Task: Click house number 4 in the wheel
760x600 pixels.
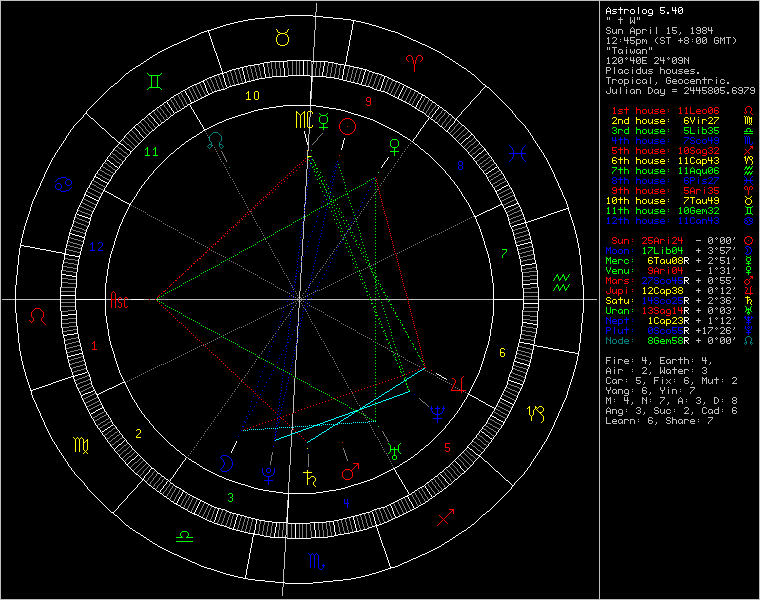Action: point(346,503)
